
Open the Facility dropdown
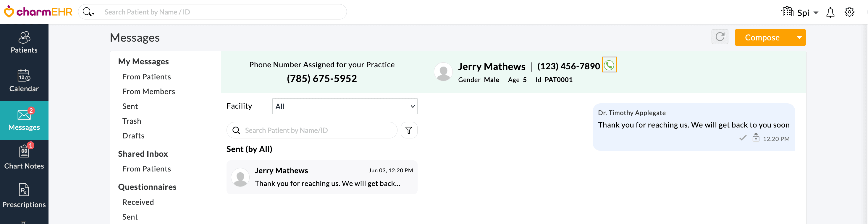(344, 107)
